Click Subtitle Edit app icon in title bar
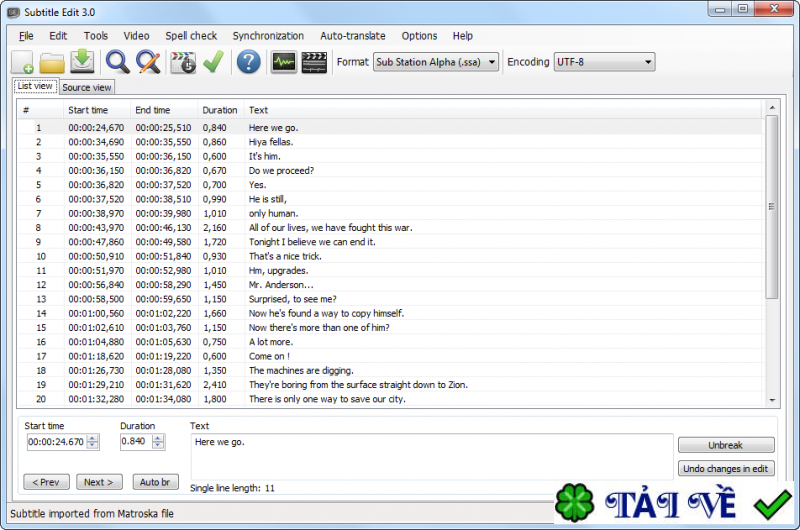The height and width of the screenshot is (530, 800). [x=14, y=12]
